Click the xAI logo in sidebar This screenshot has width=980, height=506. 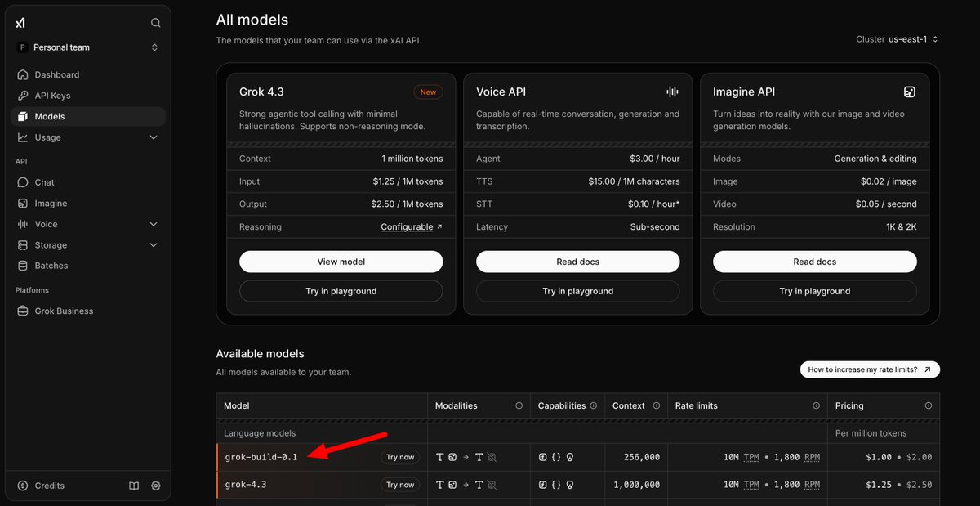click(20, 23)
